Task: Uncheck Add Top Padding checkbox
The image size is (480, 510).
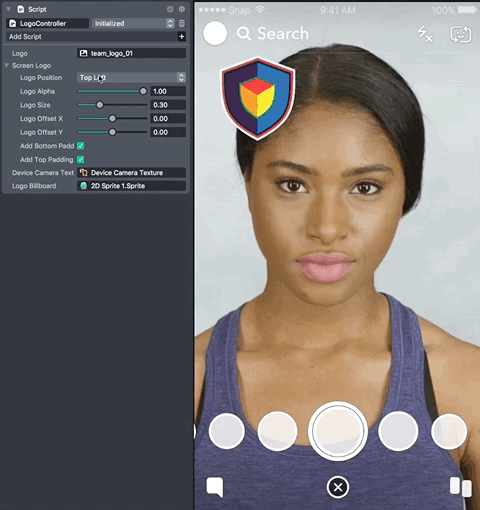Action: [81, 159]
